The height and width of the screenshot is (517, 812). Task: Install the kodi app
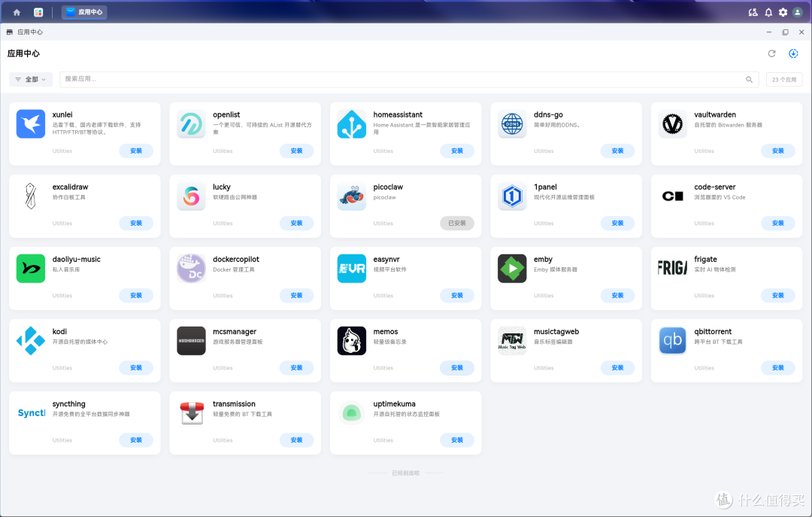pos(136,368)
